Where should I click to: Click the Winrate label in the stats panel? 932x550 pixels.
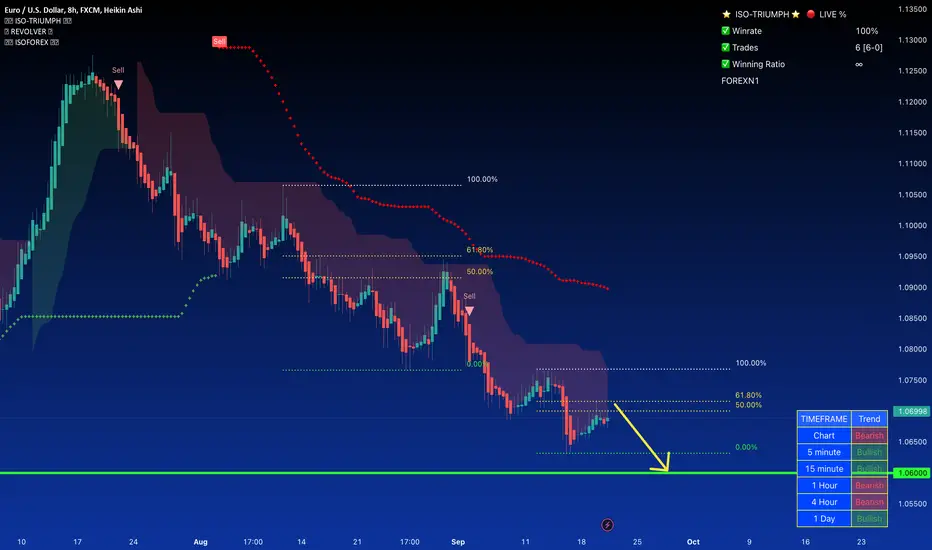tap(747, 31)
